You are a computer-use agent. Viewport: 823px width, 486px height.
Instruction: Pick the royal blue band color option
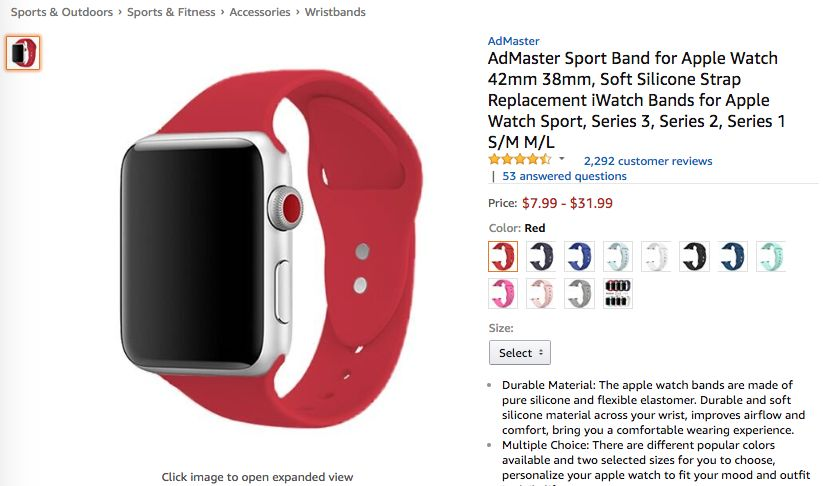tap(579, 257)
